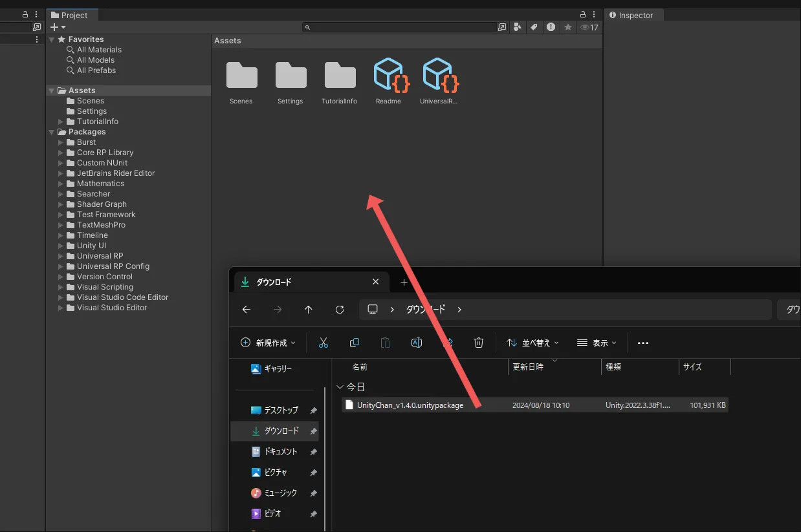The width and height of the screenshot is (801, 532).
Task: Click the Delete trash icon in Explorer
Action: 479,343
